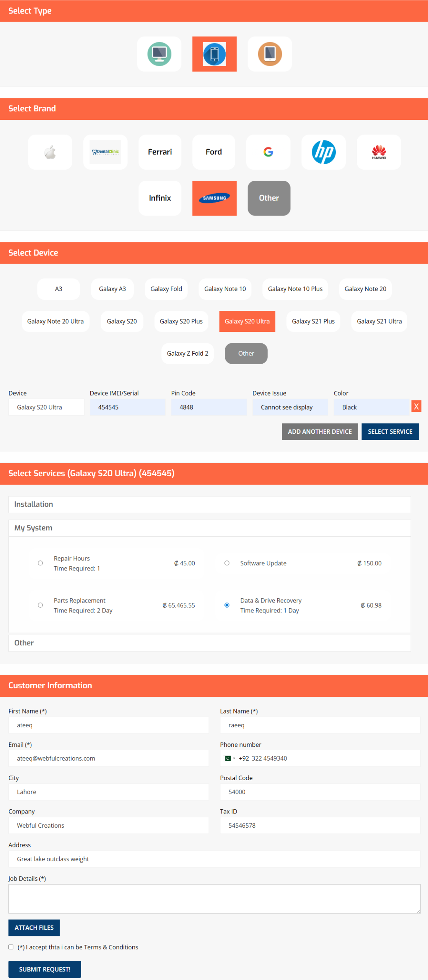Edit the Postal Code field
428x980 pixels.
pyautogui.click(x=320, y=792)
